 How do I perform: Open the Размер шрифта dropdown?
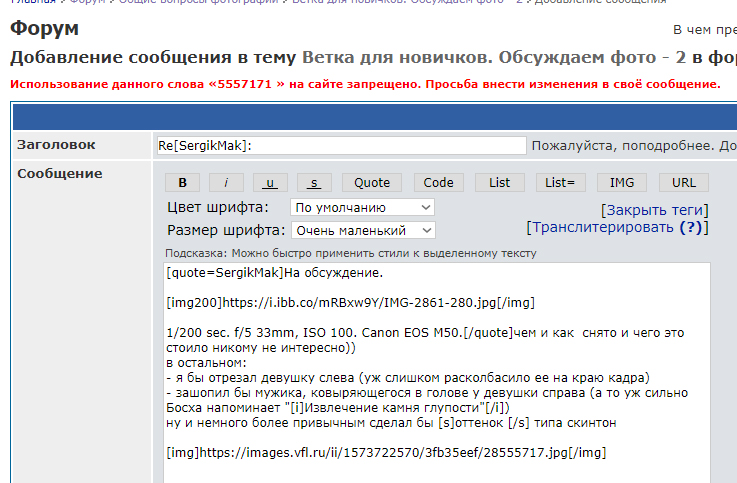pyautogui.click(x=362, y=230)
